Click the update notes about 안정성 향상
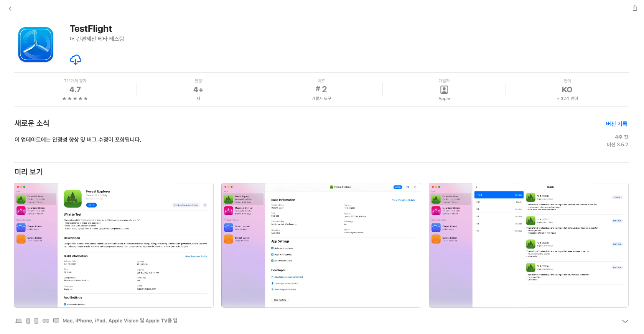This screenshot has height=334, width=644. 78,139
